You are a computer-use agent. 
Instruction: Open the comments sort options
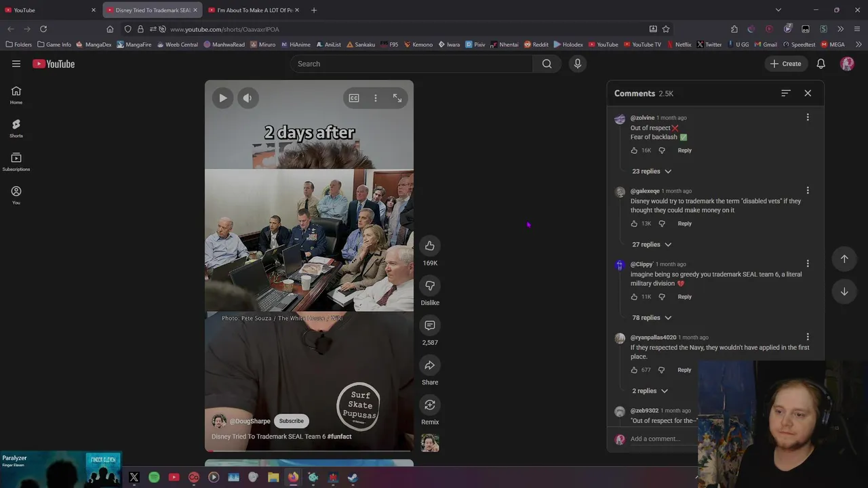click(x=786, y=94)
